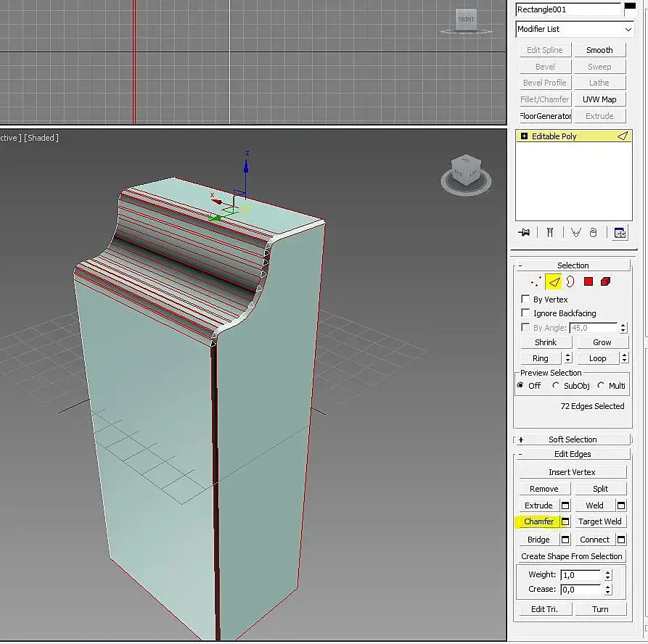Open Connect settings box icon

tap(621, 540)
